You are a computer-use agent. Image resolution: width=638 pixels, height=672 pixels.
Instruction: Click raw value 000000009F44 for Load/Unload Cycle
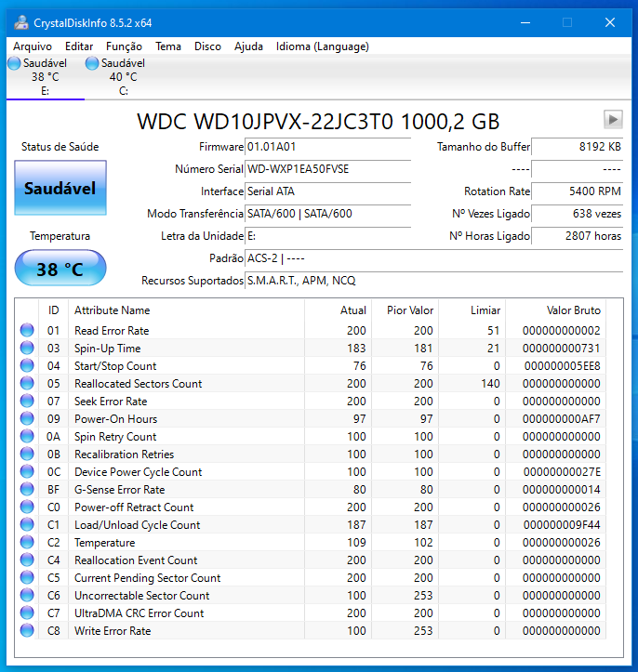[562, 525]
